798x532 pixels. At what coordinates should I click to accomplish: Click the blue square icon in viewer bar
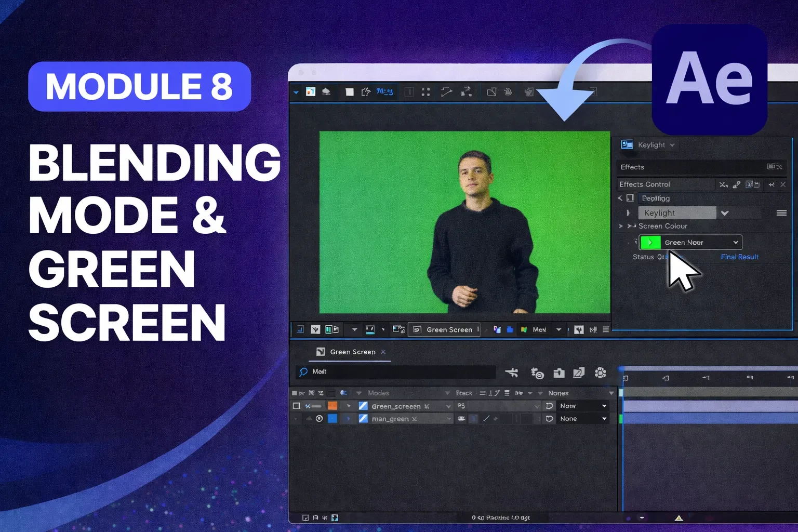510,329
